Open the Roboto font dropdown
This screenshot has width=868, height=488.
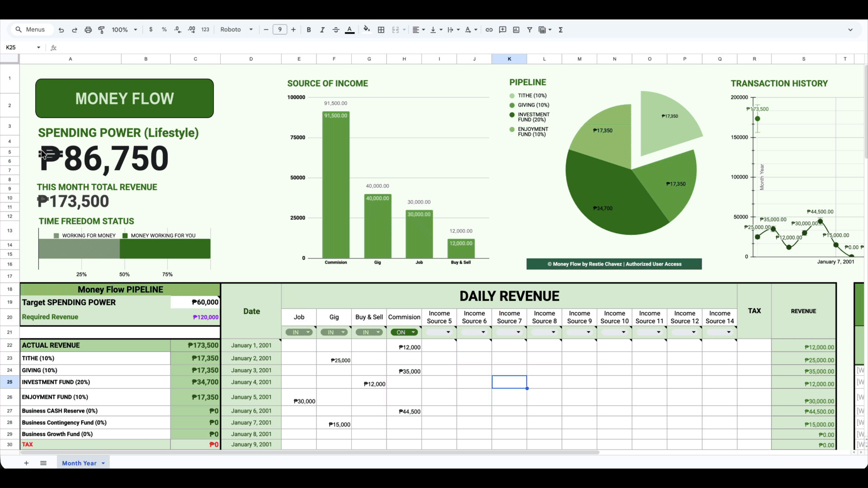[x=236, y=30]
